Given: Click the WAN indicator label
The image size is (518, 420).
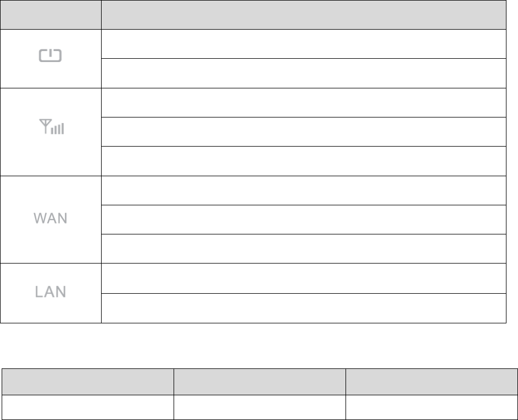Looking at the screenshot, I should click(51, 219).
